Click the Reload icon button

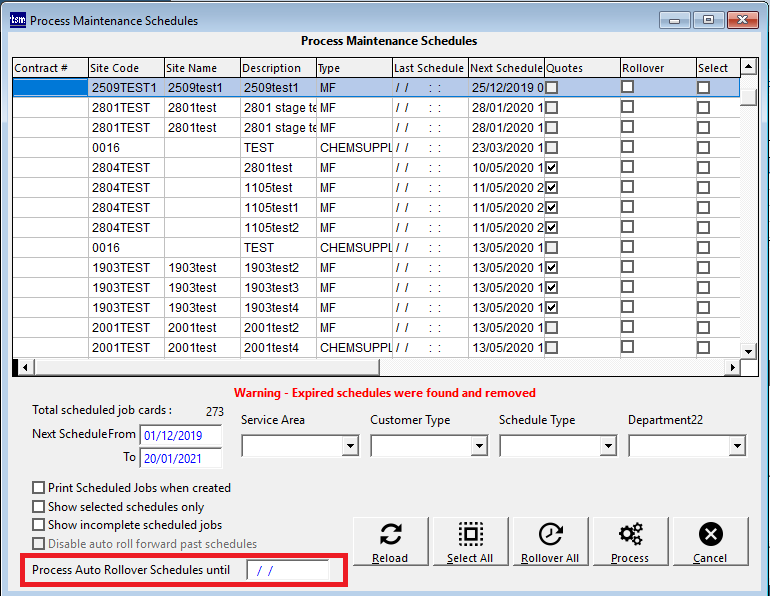click(x=389, y=541)
